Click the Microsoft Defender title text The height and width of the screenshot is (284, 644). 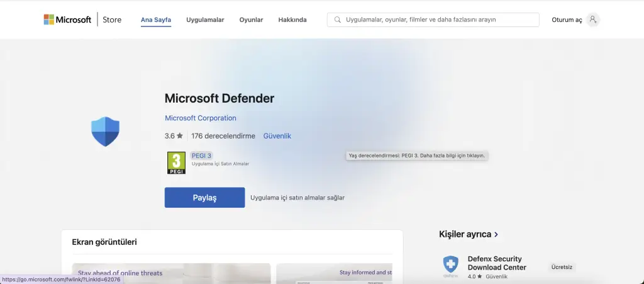click(x=219, y=99)
